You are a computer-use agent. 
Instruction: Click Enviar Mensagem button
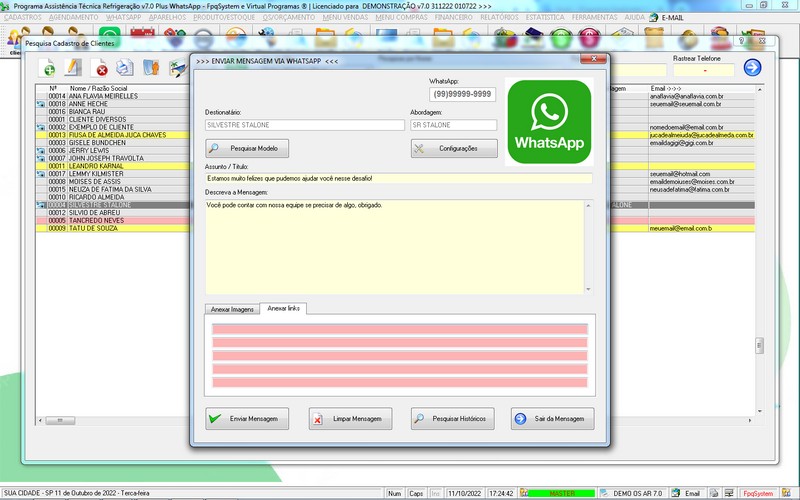tap(247, 419)
